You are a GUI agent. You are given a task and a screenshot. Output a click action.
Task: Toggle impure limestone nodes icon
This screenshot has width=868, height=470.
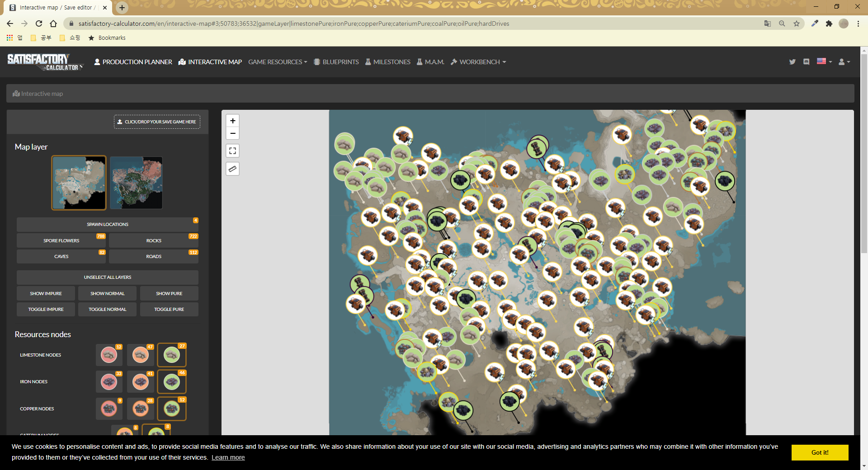pyautogui.click(x=109, y=355)
